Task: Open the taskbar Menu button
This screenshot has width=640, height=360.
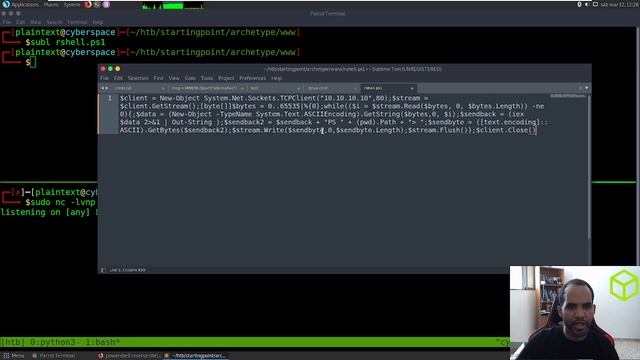Action: coord(14,356)
